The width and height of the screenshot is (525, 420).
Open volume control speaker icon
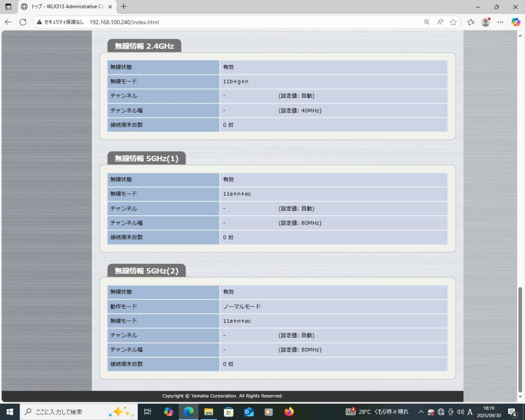(460, 412)
